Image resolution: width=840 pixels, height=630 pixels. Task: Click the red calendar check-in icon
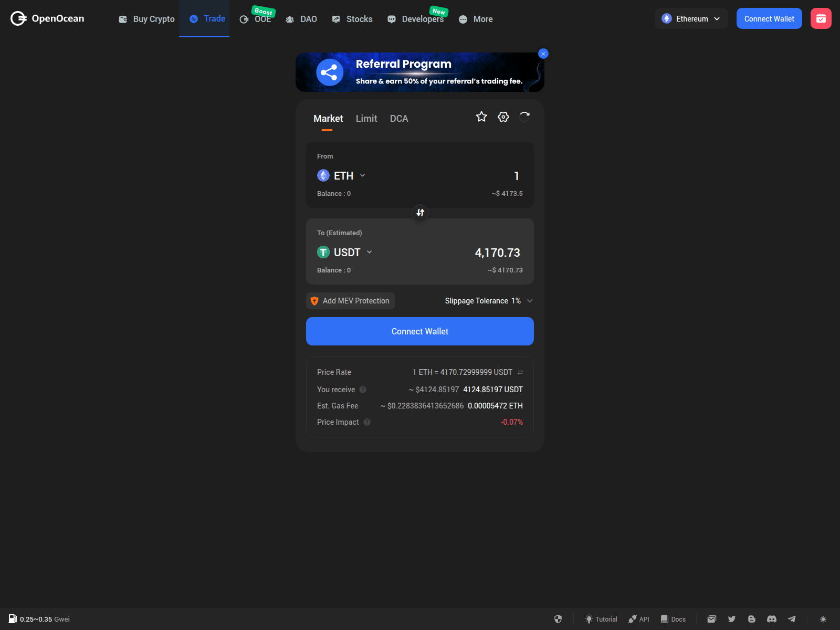(821, 18)
